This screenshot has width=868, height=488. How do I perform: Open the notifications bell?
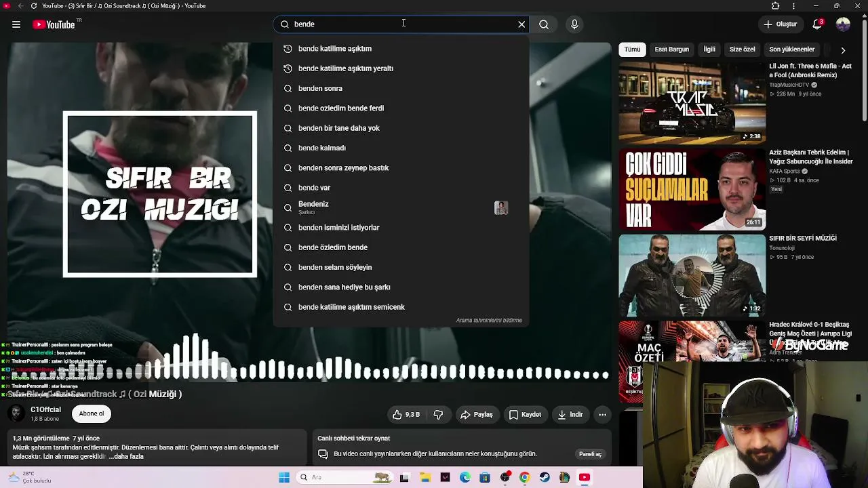coord(818,24)
